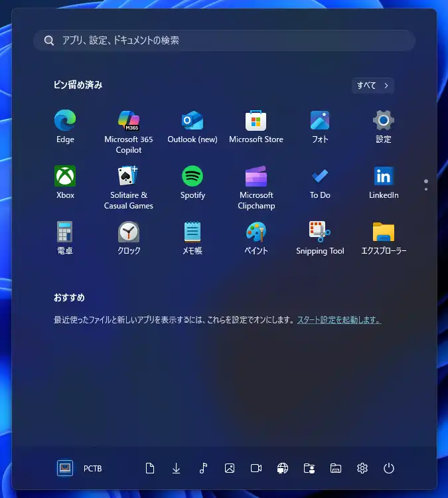Click the power button icon
The image size is (448, 498).
[389, 468]
